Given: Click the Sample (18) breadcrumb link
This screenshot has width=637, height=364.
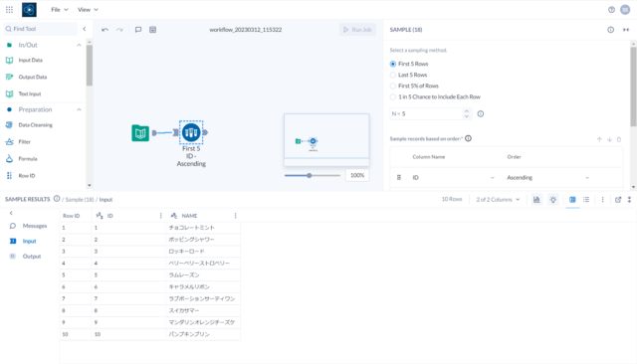Looking at the screenshot, I should click(x=80, y=200).
